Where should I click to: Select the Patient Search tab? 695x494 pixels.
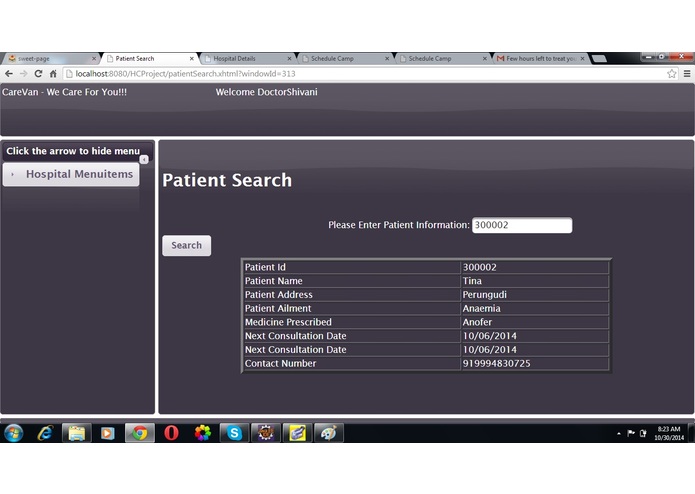[148, 58]
